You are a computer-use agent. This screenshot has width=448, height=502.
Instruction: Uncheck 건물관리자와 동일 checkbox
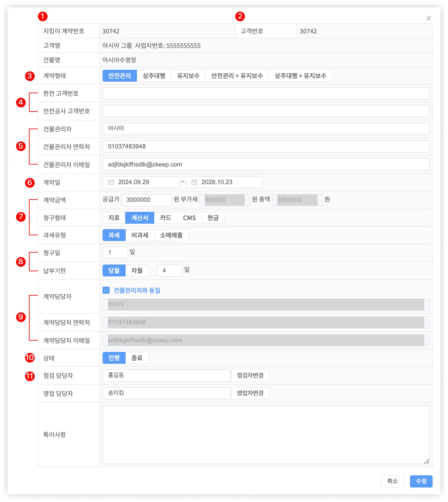click(106, 290)
